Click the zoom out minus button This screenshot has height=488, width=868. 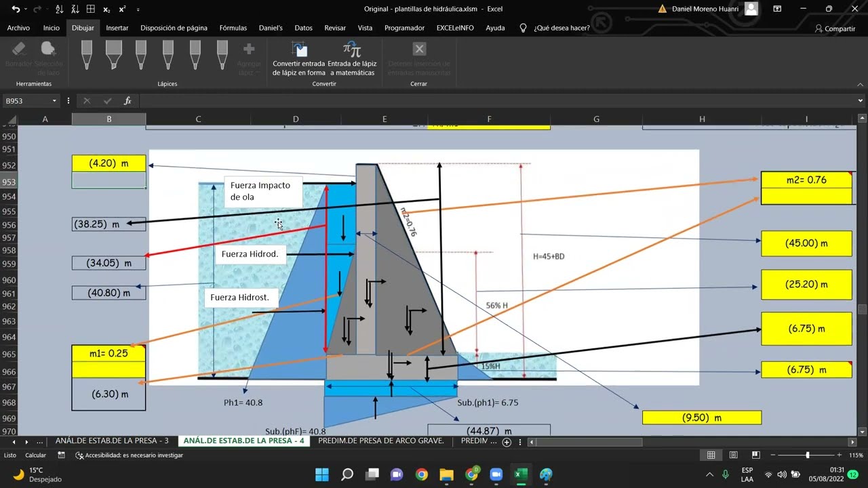(773, 455)
